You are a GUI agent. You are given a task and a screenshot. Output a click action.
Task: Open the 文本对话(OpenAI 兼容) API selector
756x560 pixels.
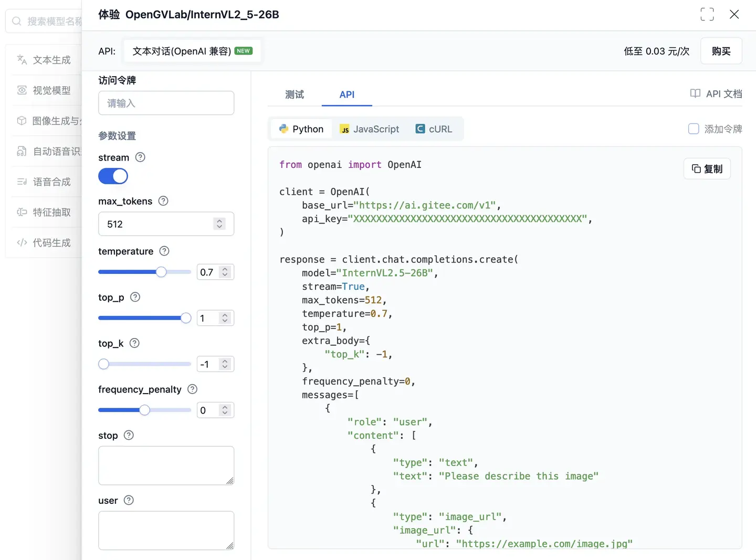(192, 51)
